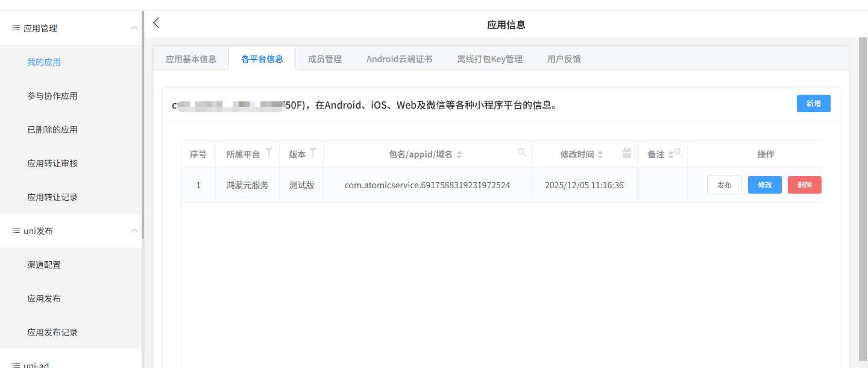
Task: Collapse the uni发布 sidebar section
Action: (134, 230)
